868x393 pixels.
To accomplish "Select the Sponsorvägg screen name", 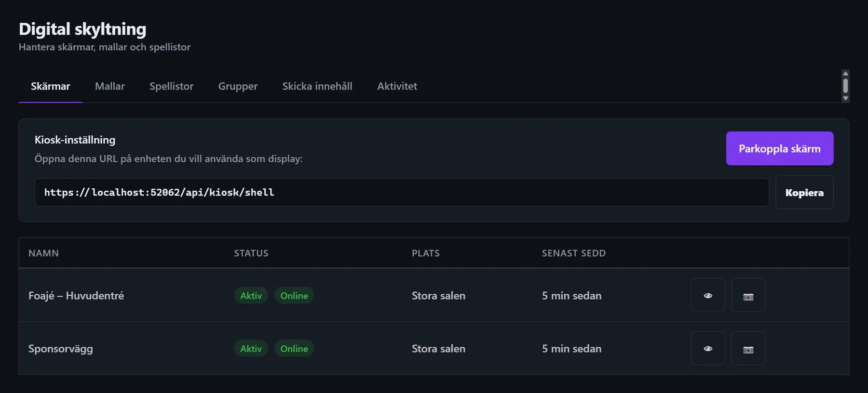I will coord(61,349).
